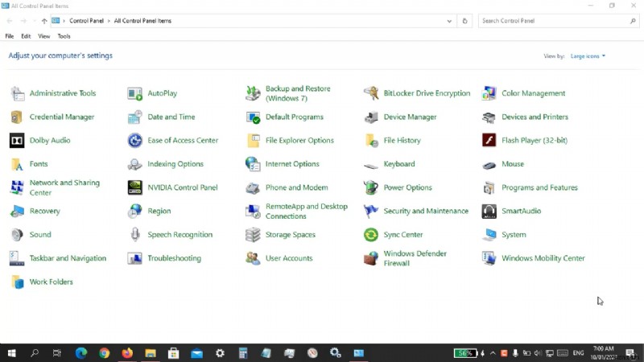Viewport: 644px width, 362px height.
Task: Open the Tools menu
Action: pyautogui.click(x=64, y=36)
